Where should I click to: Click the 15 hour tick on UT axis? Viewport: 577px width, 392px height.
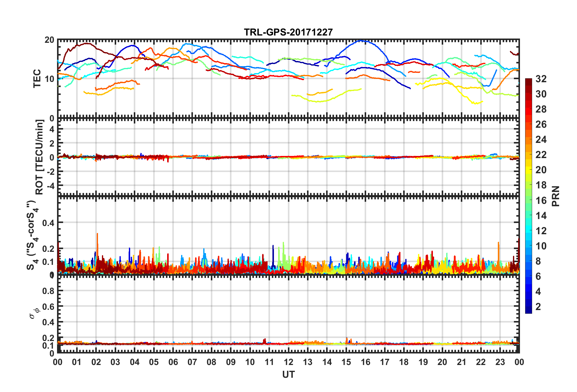pyautogui.click(x=346, y=362)
